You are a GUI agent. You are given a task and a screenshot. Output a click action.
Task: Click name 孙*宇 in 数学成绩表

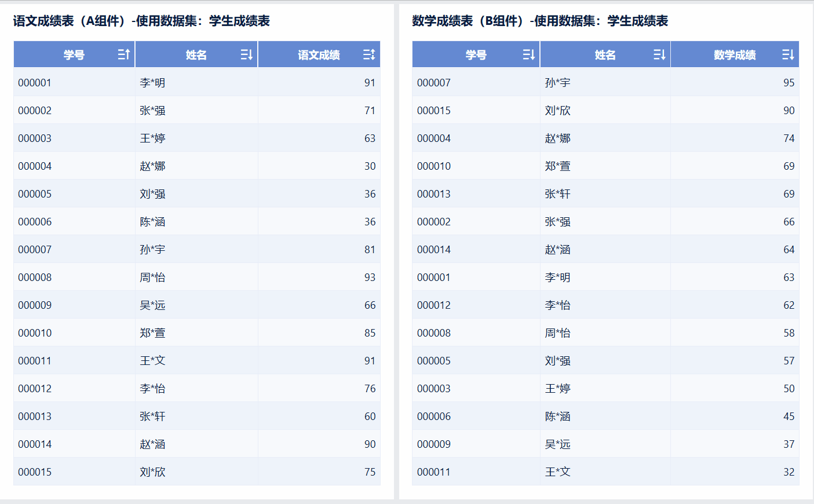tap(557, 83)
